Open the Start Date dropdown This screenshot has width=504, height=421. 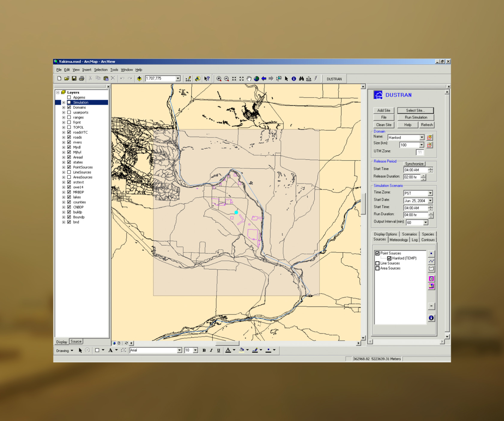point(430,201)
